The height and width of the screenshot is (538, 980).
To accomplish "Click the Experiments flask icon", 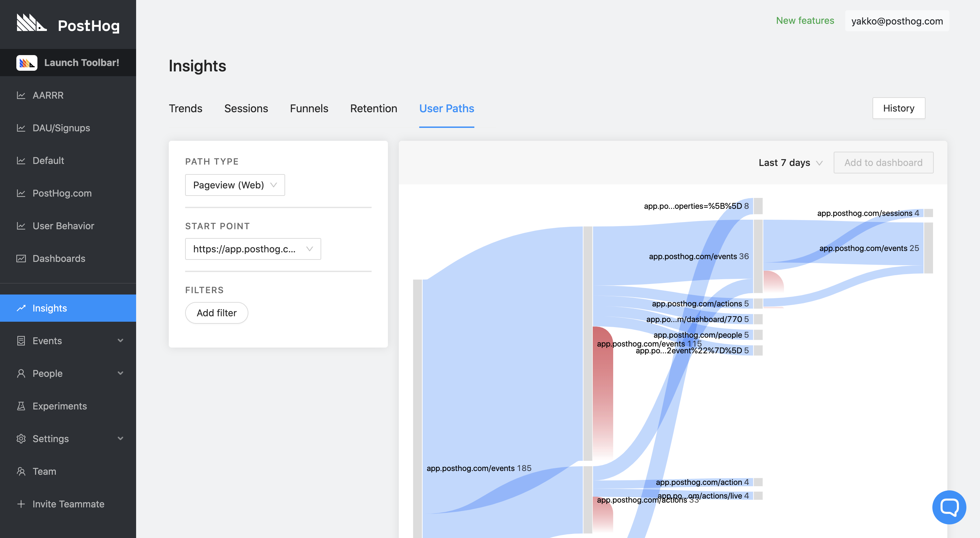I will tap(21, 406).
